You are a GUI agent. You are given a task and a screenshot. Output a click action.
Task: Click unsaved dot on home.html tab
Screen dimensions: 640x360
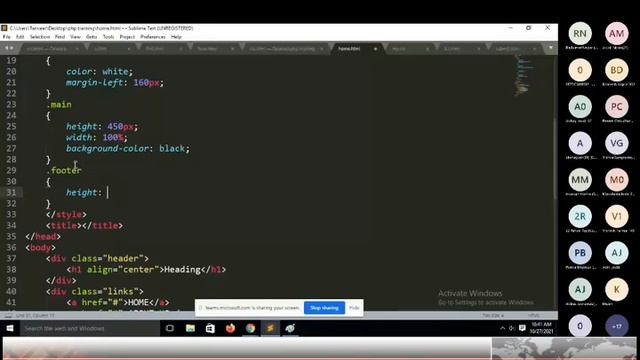click(375, 49)
